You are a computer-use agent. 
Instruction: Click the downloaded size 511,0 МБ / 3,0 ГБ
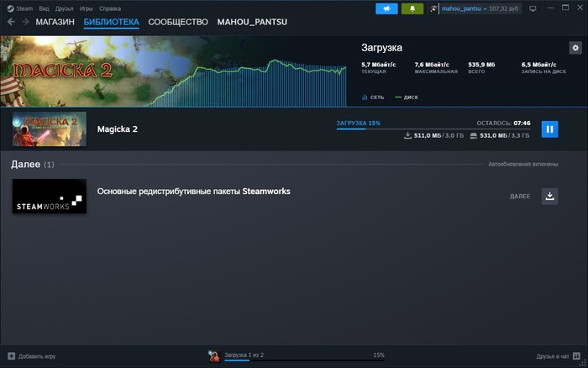pyautogui.click(x=438, y=135)
